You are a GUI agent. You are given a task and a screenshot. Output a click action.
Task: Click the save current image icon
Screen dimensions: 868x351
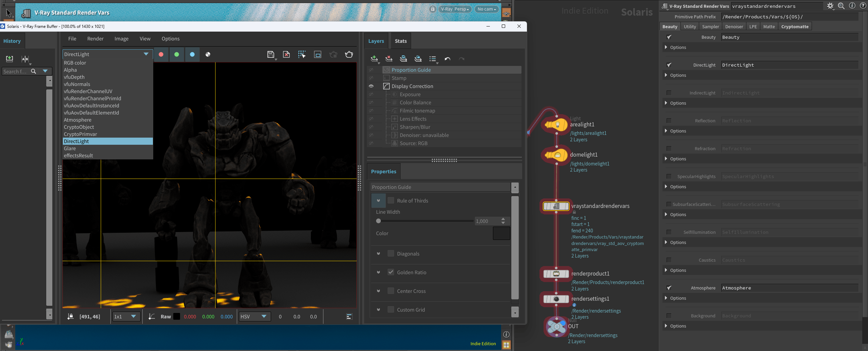(271, 54)
